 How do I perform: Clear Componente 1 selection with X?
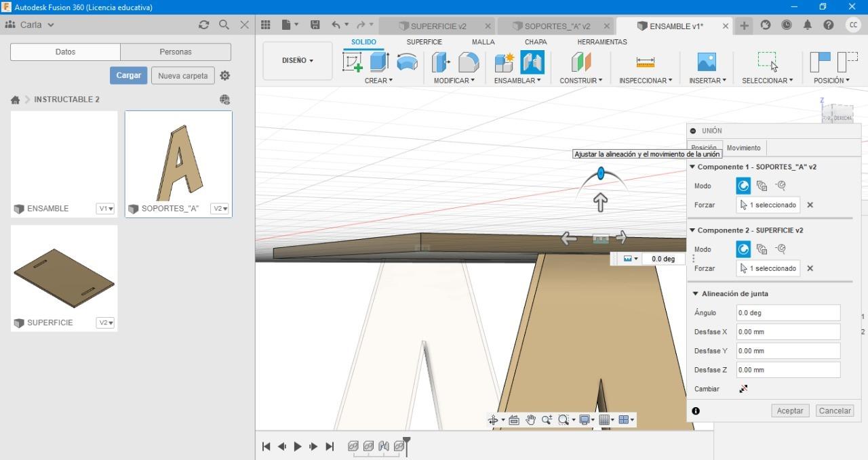[x=810, y=205]
